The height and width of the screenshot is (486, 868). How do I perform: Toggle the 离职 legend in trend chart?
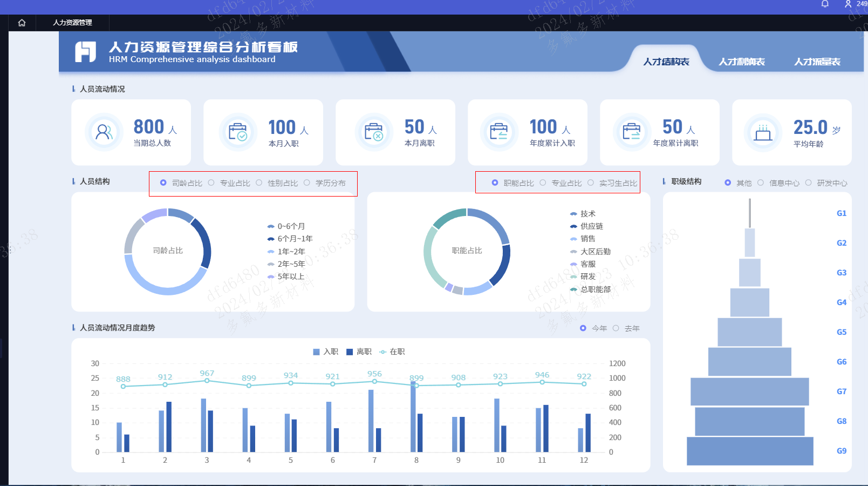[359, 352]
